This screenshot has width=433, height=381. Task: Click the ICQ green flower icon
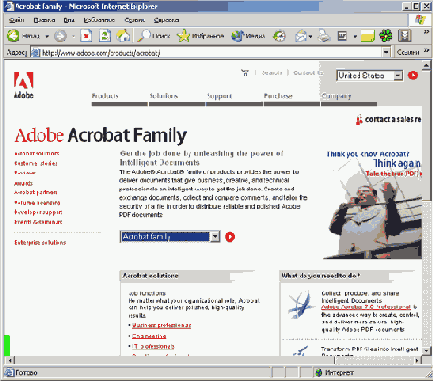pyautogui.click(x=386, y=36)
